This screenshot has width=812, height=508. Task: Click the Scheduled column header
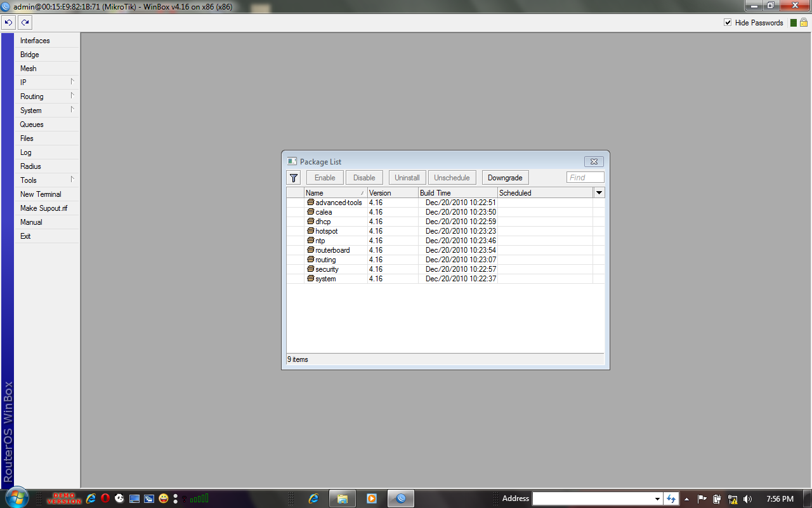point(546,192)
